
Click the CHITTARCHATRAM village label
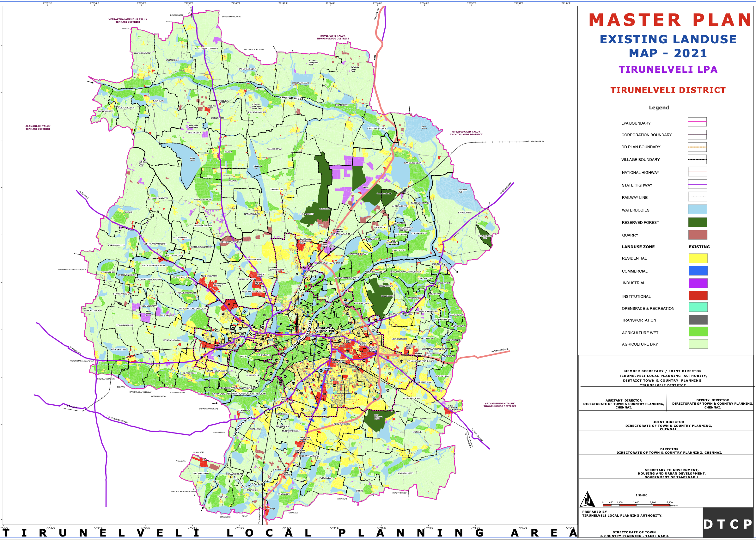click(377, 128)
